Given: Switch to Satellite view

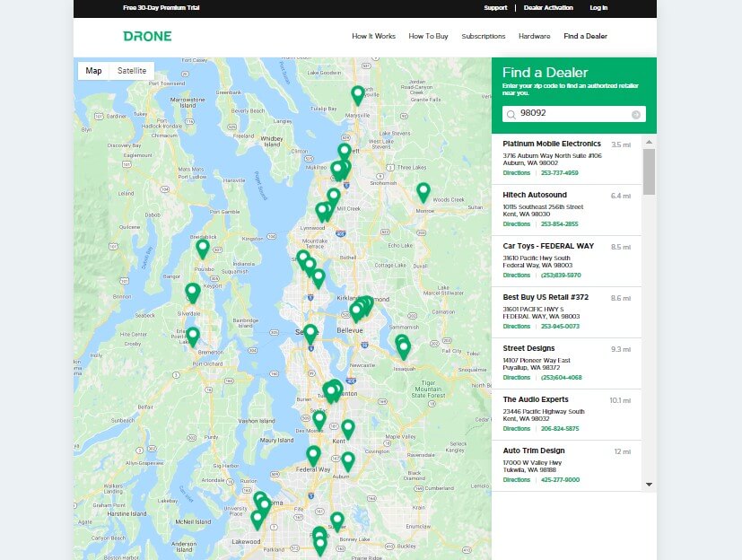Looking at the screenshot, I should tap(132, 71).
